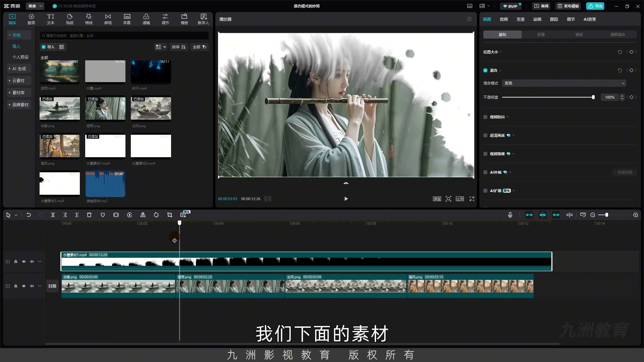
Task: Click the microphone record voiceover icon
Action: click(510, 215)
